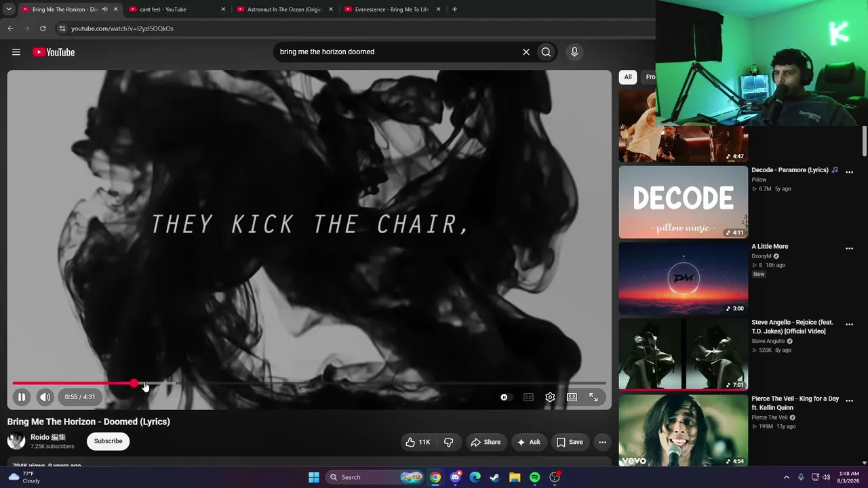The width and height of the screenshot is (868, 488).
Task: Switch the player to theater mode
Action: click(x=572, y=397)
